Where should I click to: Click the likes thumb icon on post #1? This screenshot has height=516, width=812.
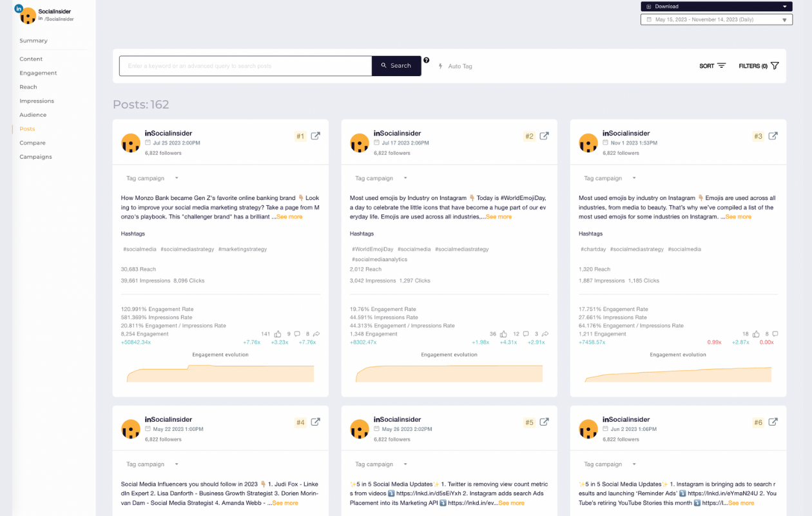pyautogui.click(x=278, y=334)
